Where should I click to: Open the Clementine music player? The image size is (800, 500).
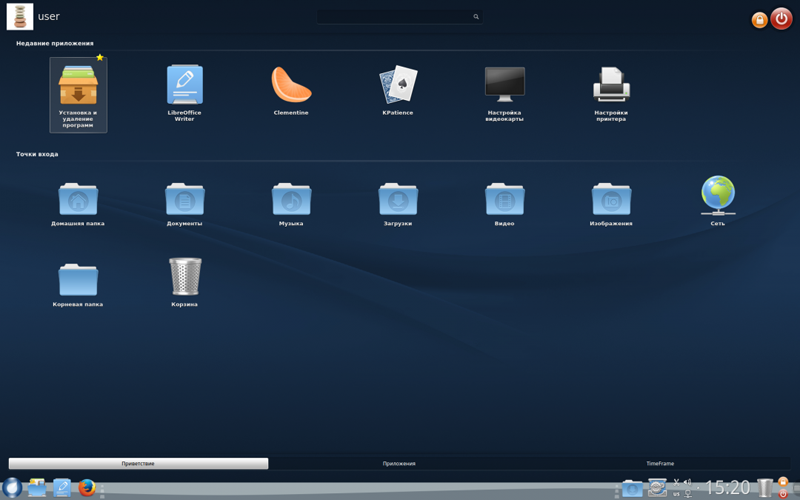pyautogui.click(x=291, y=91)
